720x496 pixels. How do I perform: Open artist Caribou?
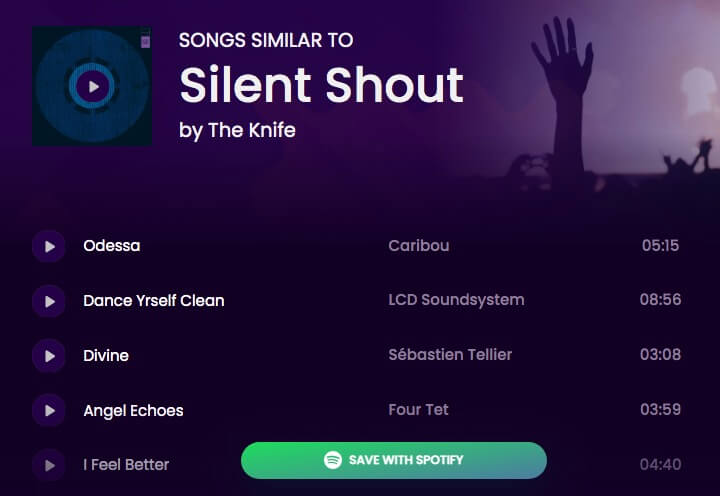pos(419,246)
